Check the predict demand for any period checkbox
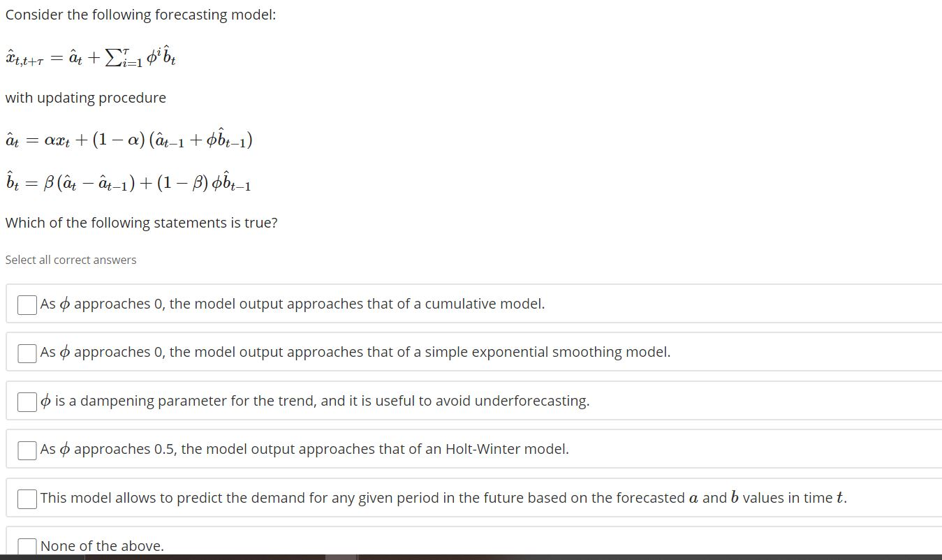 (x=27, y=498)
